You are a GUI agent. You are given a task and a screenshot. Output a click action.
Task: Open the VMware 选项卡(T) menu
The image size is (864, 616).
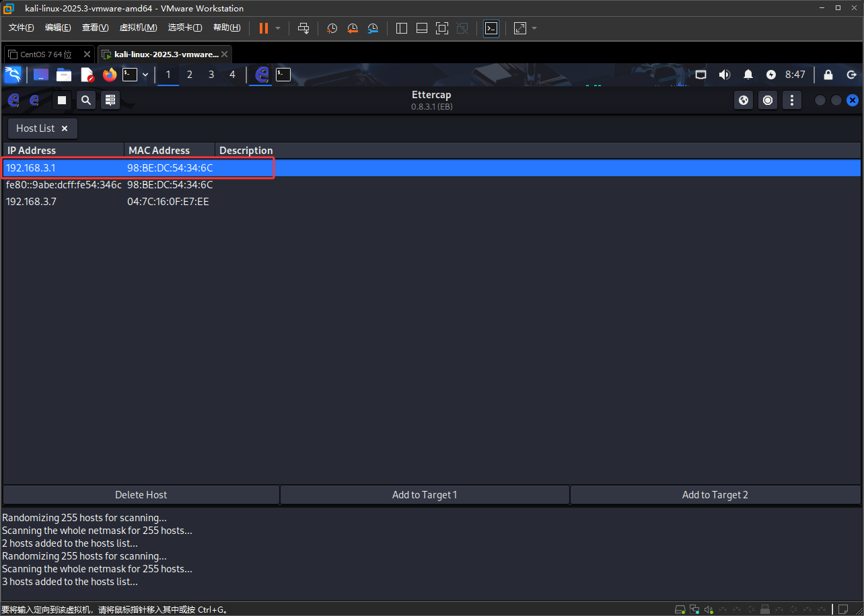click(185, 28)
